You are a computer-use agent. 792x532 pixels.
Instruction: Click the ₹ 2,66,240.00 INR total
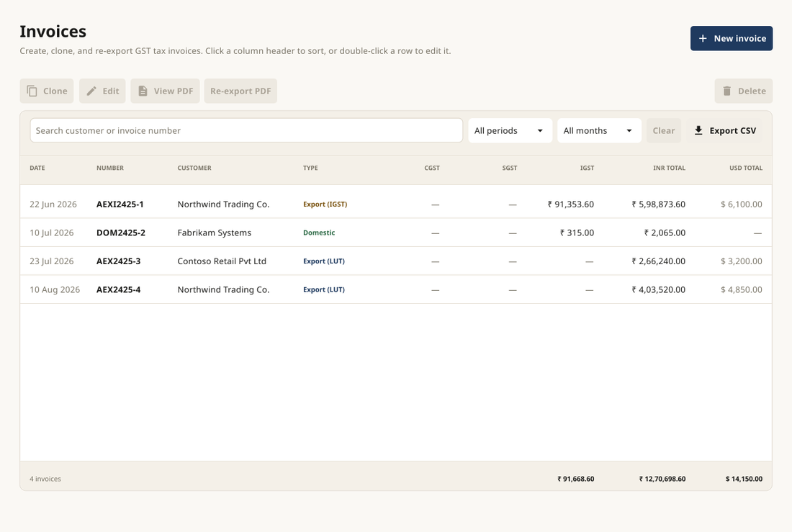pos(658,261)
